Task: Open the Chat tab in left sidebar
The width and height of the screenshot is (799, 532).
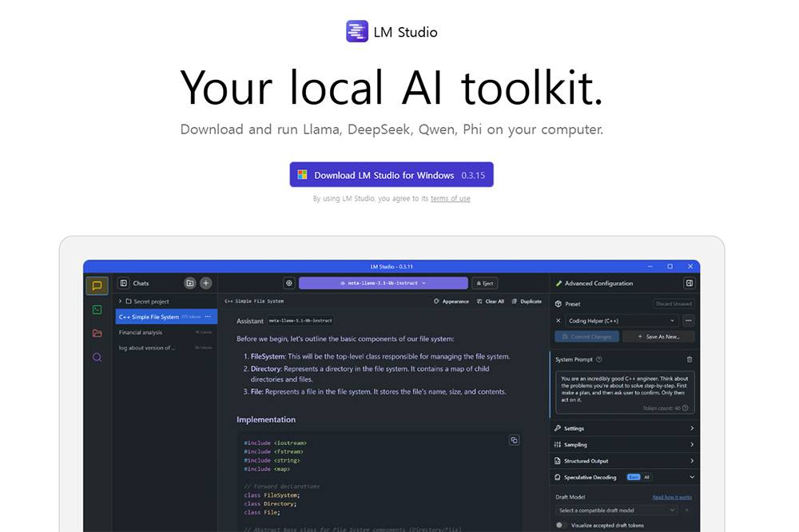Action: 97,286
